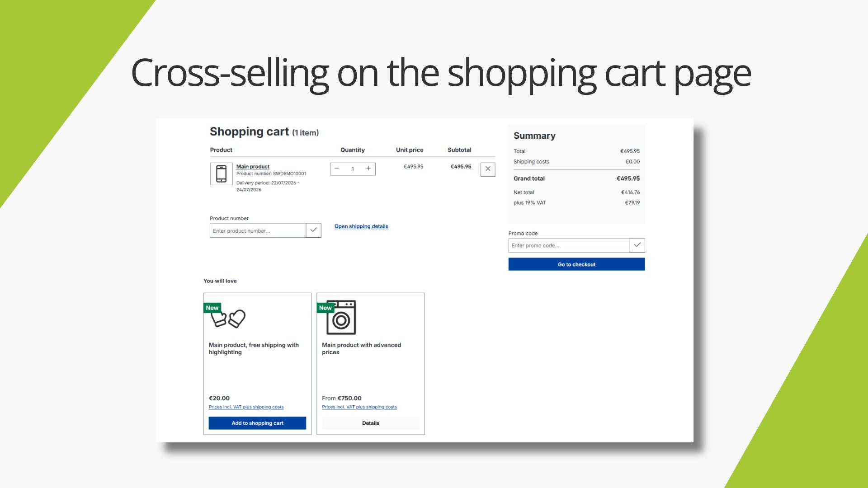The height and width of the screenshot is (488, 868).
Task: Click the Enter product number field
Action: pos(258,230)
